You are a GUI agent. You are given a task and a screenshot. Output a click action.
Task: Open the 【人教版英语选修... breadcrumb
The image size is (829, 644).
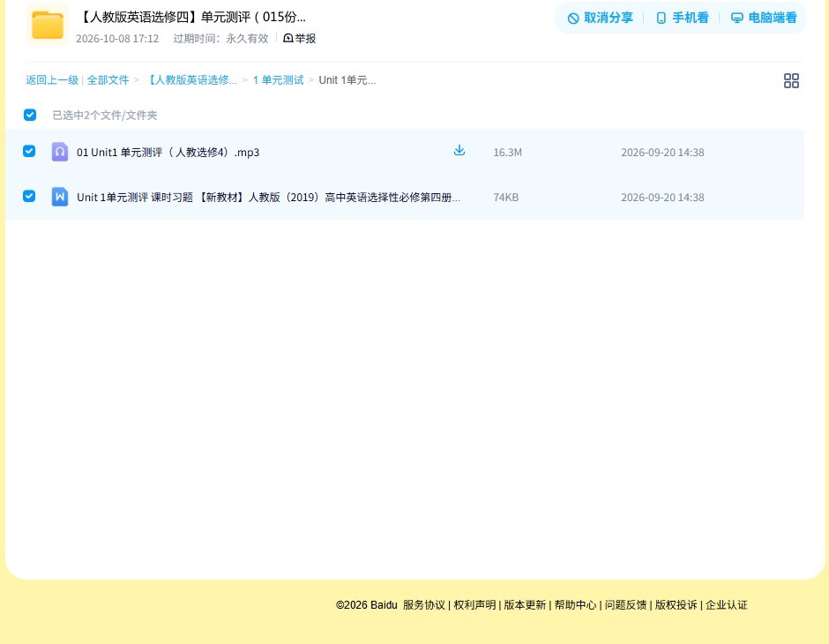coord(191,80)
